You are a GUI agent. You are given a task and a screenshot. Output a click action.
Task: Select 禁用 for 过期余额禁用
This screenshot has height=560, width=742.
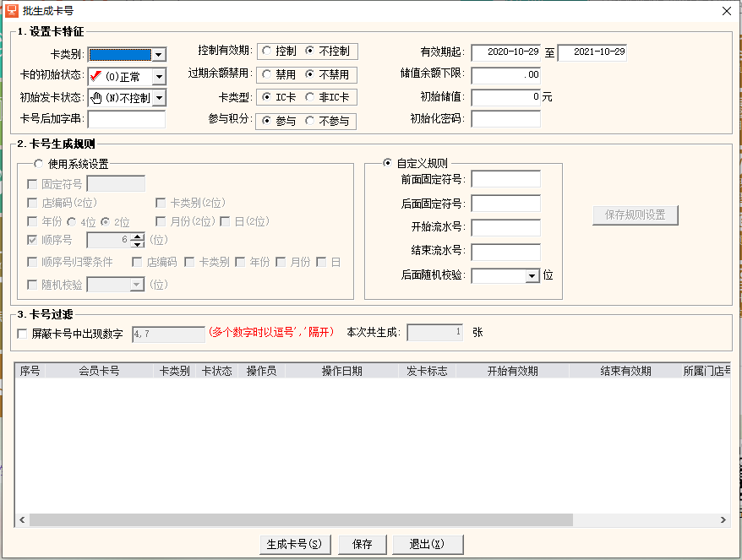[279, 74]
